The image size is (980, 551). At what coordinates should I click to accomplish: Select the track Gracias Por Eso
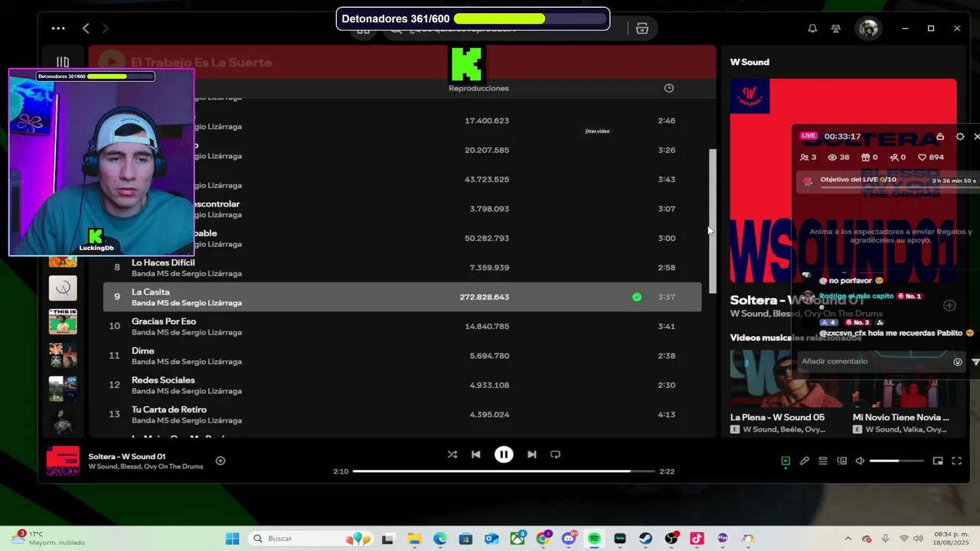pos(164,321)
